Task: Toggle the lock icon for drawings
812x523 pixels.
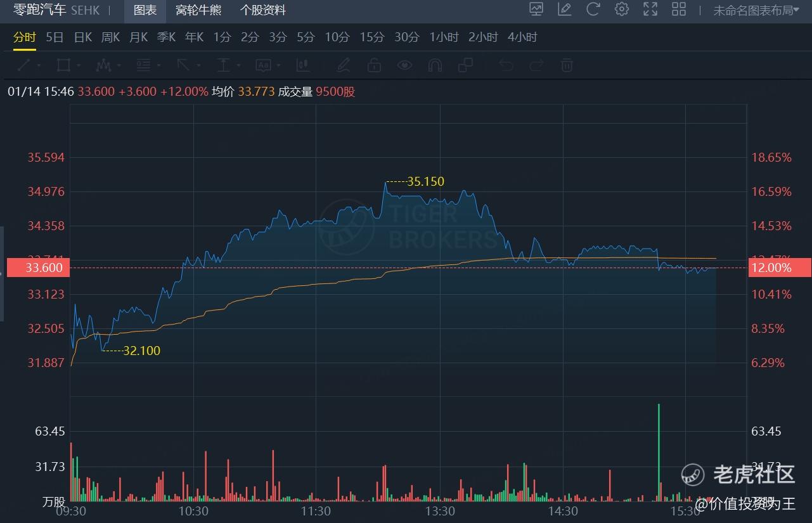Action: (x=374, y=65)
